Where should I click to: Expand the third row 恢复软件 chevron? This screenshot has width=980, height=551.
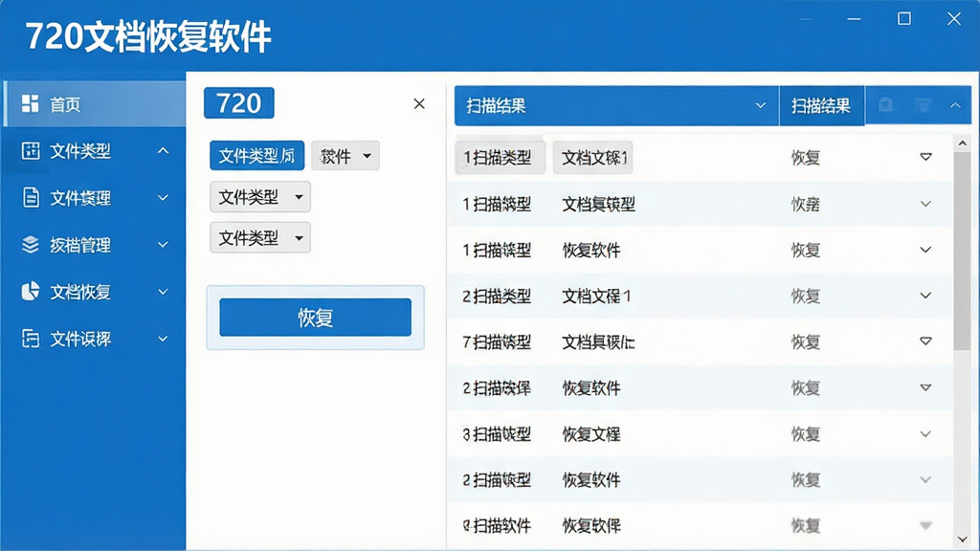pyautogui.click(x=925, y=250)
